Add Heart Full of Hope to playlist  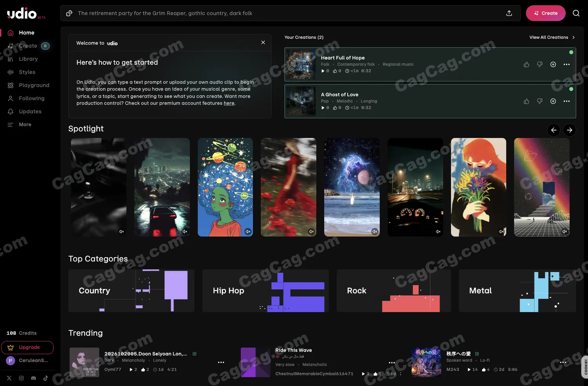pos(553,64)
